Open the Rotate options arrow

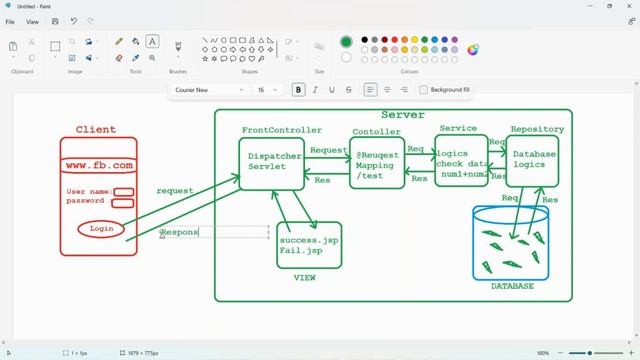click(97, 42)
